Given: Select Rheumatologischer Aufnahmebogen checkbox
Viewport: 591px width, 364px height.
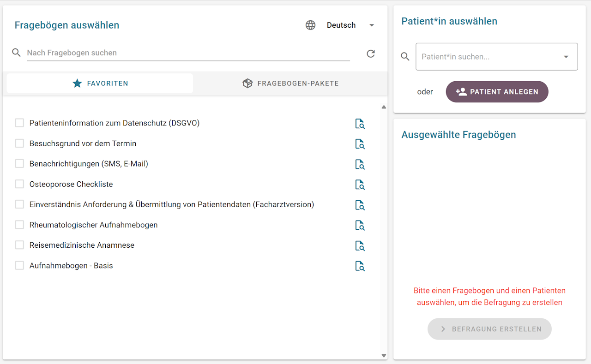Looking at the screenshot, I should click(19, 225).
